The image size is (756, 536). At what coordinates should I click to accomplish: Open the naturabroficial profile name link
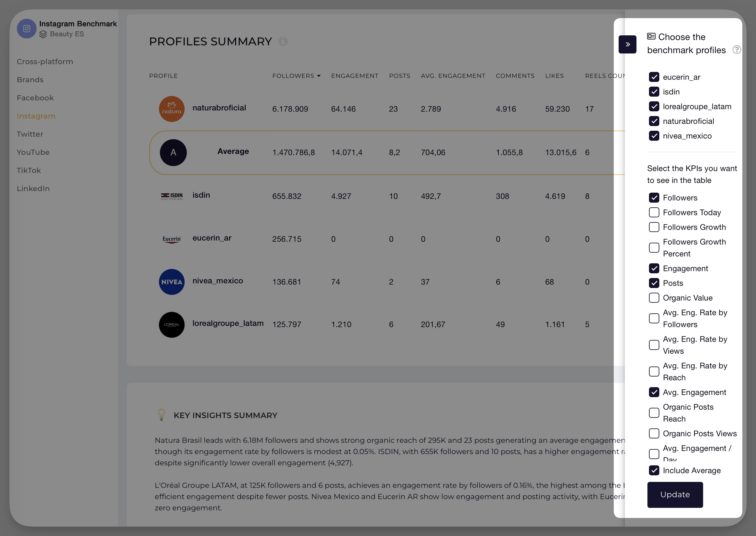click(x=219, y=108)
